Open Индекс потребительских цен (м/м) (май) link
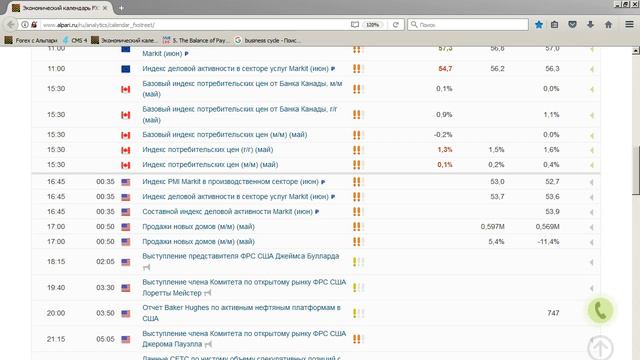This screenshot has height=360, width=640. pos(210,165)
